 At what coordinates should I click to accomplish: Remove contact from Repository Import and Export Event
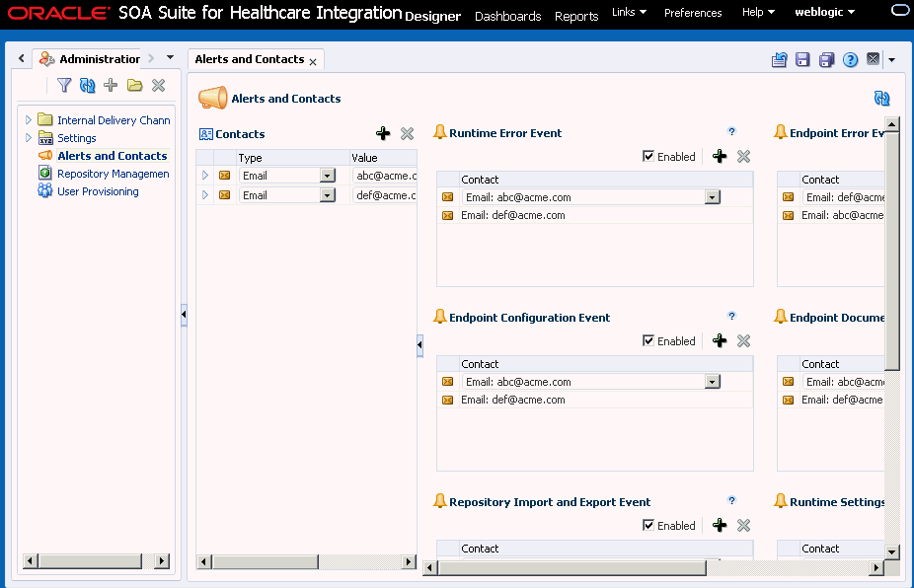tap(743, 525)
